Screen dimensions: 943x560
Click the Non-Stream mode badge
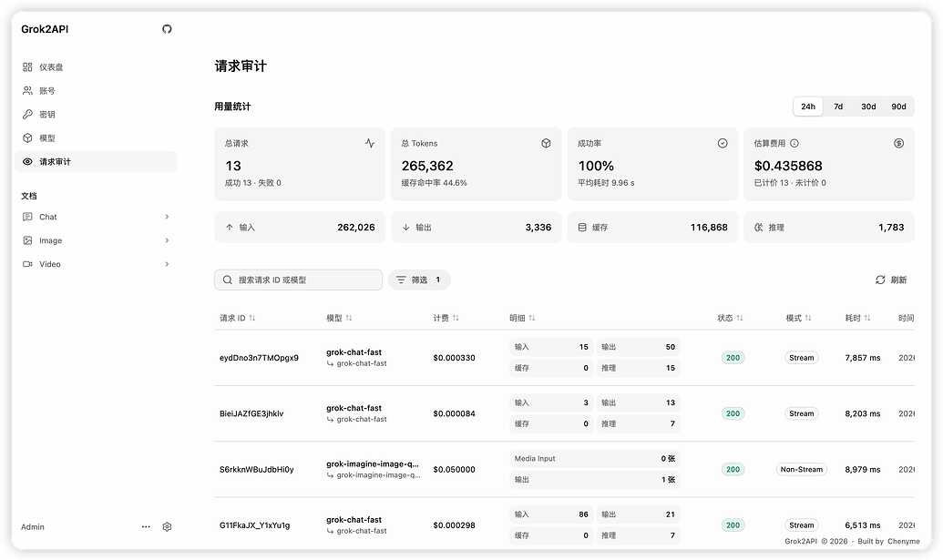(x=802, y=469)
